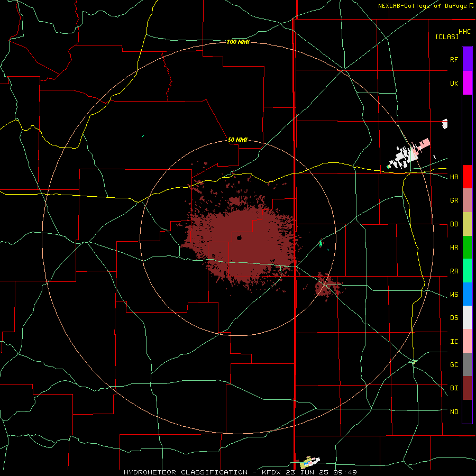The height and width of the screenshot is (476, 476).
Task: Click the HHC product label
Action: point(464,32)
